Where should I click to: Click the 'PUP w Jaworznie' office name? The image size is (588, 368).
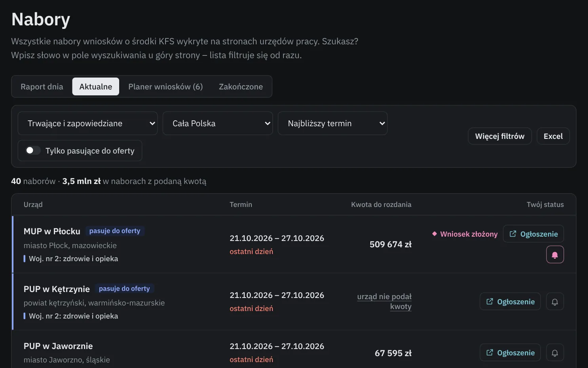[58, 346]
